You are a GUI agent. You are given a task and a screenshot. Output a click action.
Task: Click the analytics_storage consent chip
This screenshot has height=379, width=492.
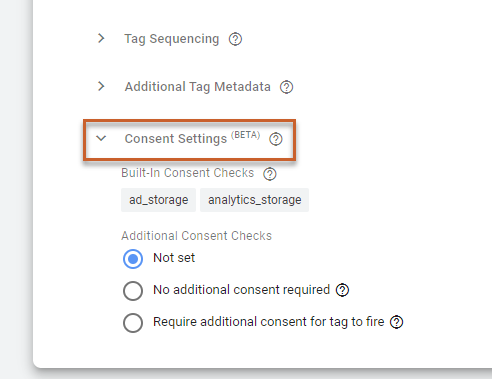(x=255, y=200)
